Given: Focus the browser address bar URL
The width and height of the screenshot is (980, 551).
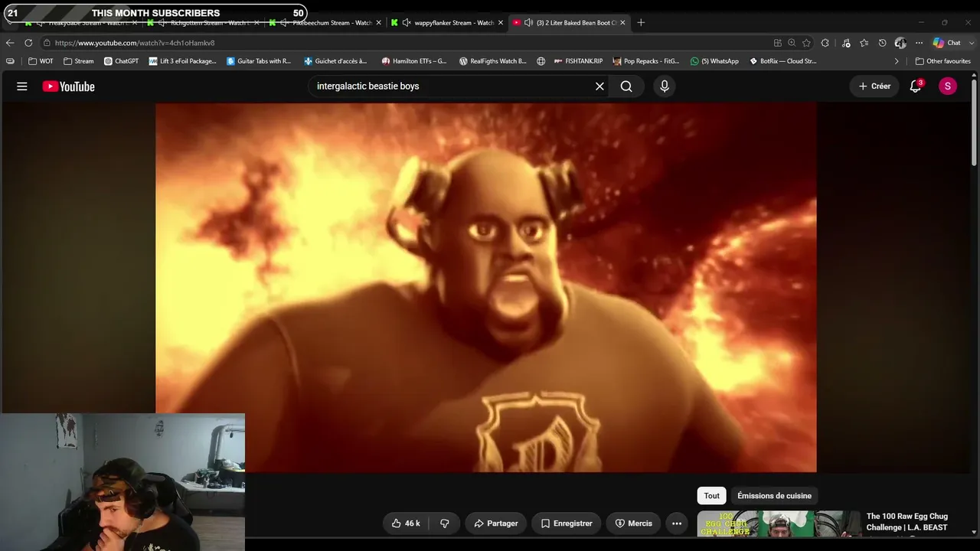Looking at the screenshot, I should [135, 43].
